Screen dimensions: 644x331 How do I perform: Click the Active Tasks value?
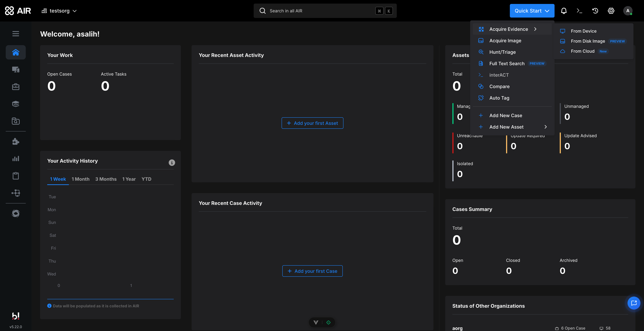pyautogui.click(x=105, y=86)
